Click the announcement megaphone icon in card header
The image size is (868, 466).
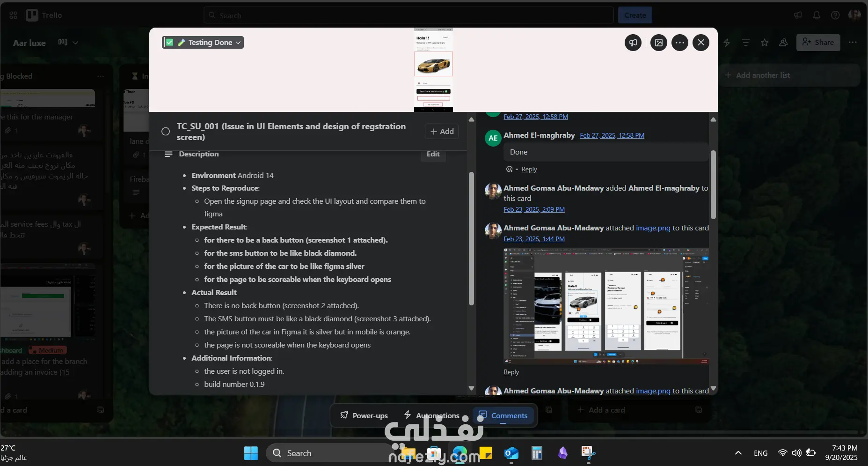[633, 43]
